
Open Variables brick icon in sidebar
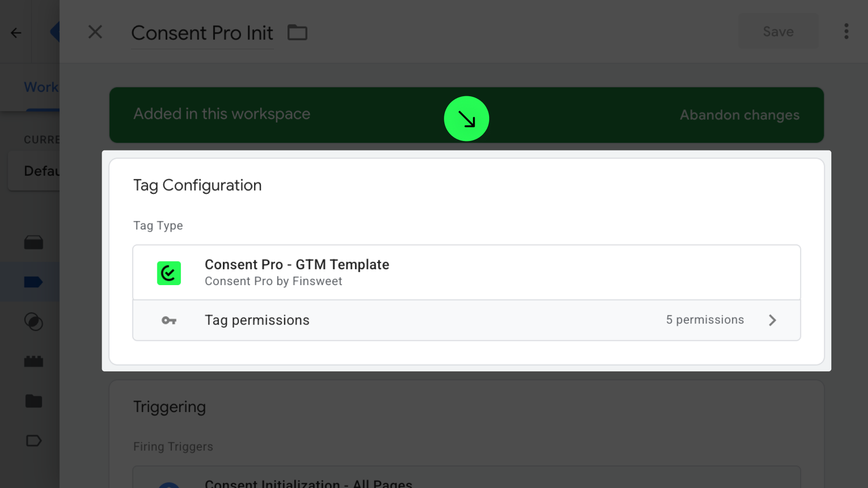point(33,361)
